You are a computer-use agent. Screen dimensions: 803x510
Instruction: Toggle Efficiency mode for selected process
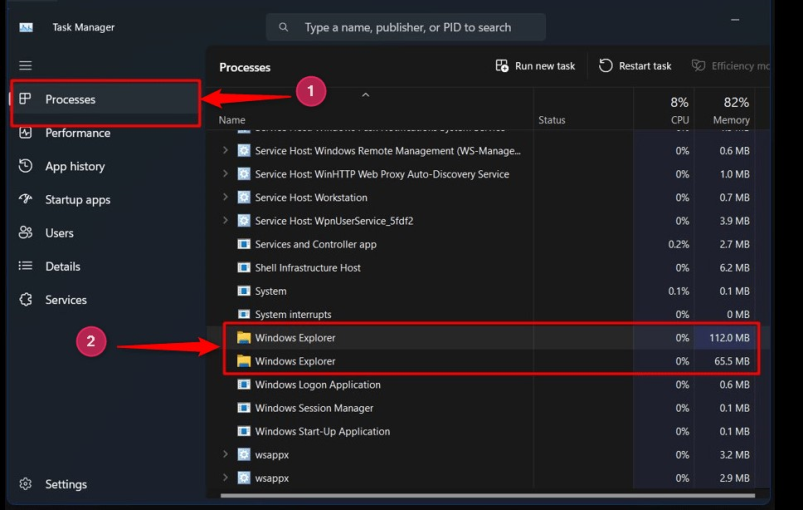click(x=730, y=66)
